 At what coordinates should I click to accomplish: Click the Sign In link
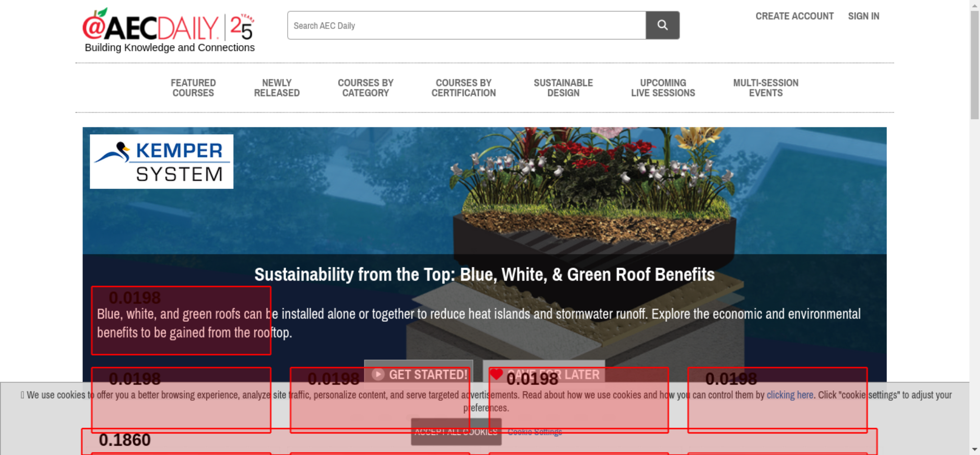coord(863,16)
